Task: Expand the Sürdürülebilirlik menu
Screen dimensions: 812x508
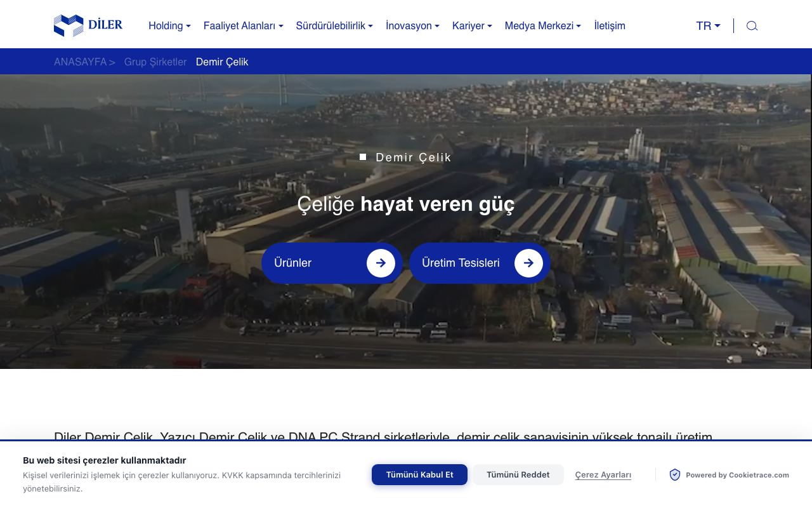Action: (x=334, y=26)
